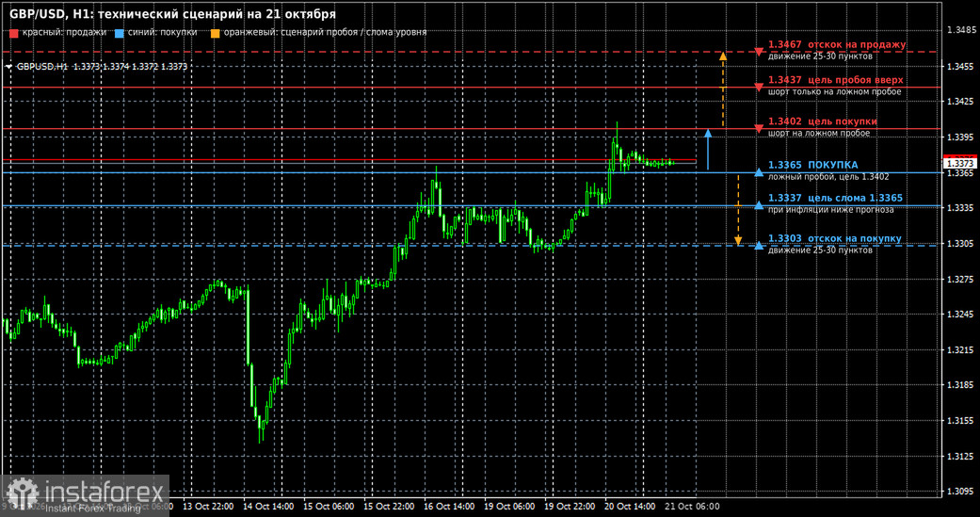Click time axis label '19 Oct 22:00'
This screenshot has width=980, height=517.
click(570, 506)
